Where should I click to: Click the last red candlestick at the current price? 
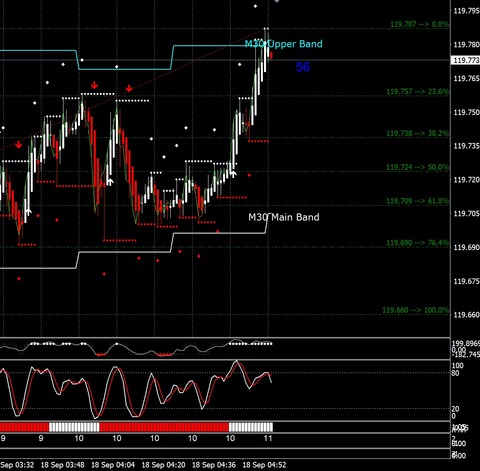click(x=271, y=55)
